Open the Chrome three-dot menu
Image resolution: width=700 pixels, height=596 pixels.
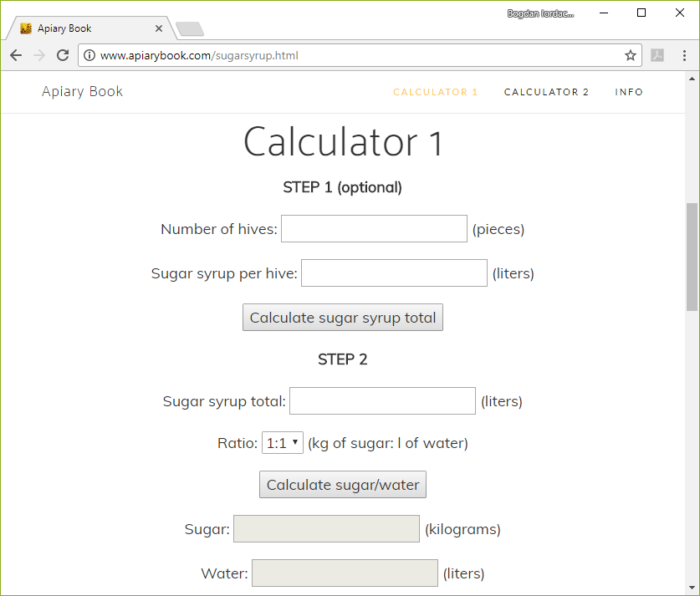(684, 55)
